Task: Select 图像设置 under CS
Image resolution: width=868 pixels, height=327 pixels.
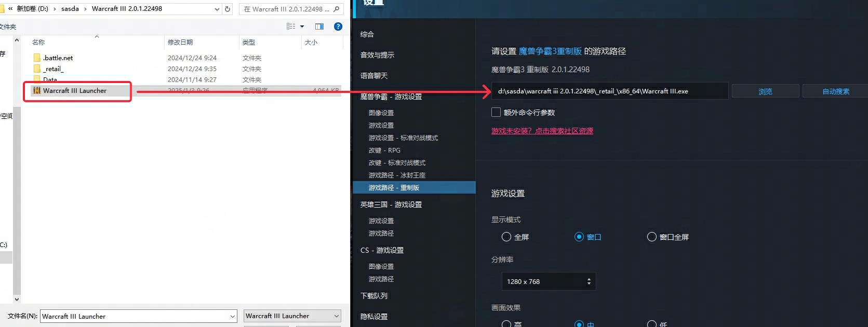Action: point(381,266)
